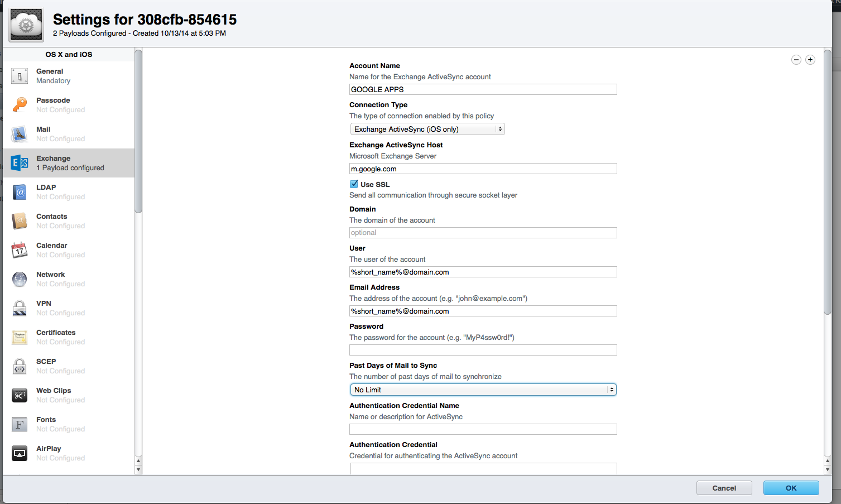The height and width of the screenshot is (504, 841).
Task: Select the VPN padlock icon
Action: (20, 308)
